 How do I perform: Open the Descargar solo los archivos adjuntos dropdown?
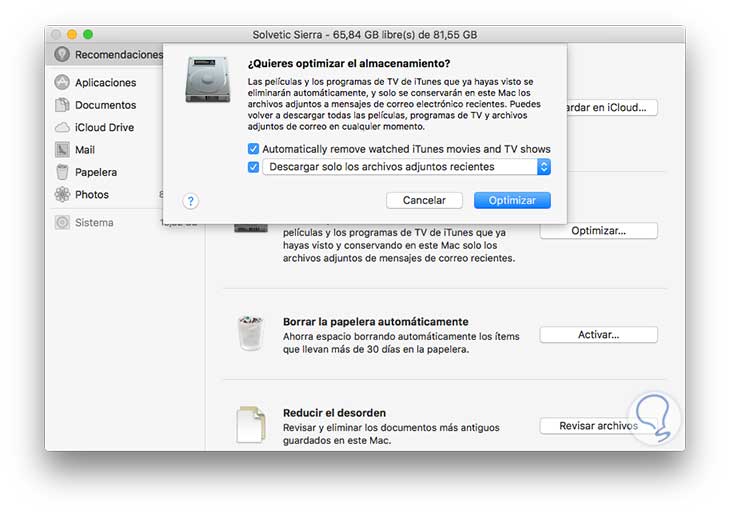point(406,167)
